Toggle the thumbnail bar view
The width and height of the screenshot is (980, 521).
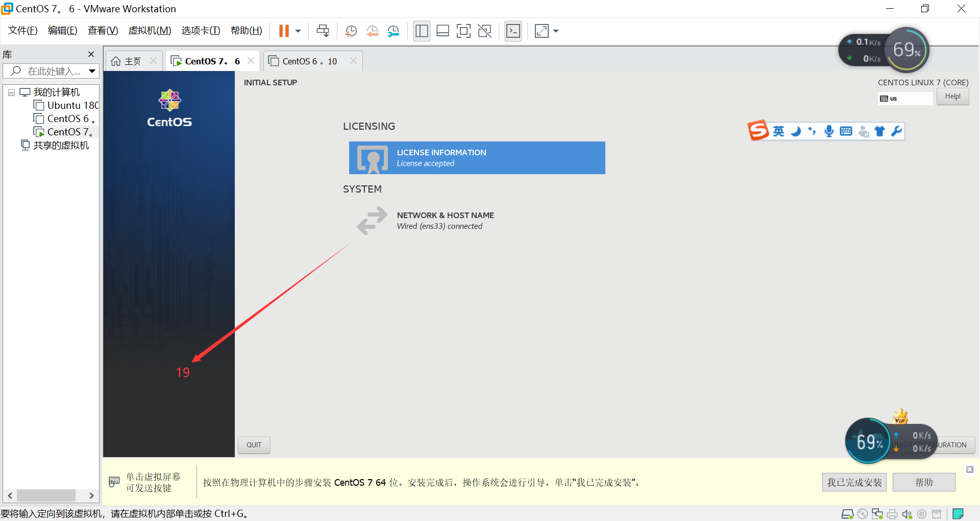point(443,31)
